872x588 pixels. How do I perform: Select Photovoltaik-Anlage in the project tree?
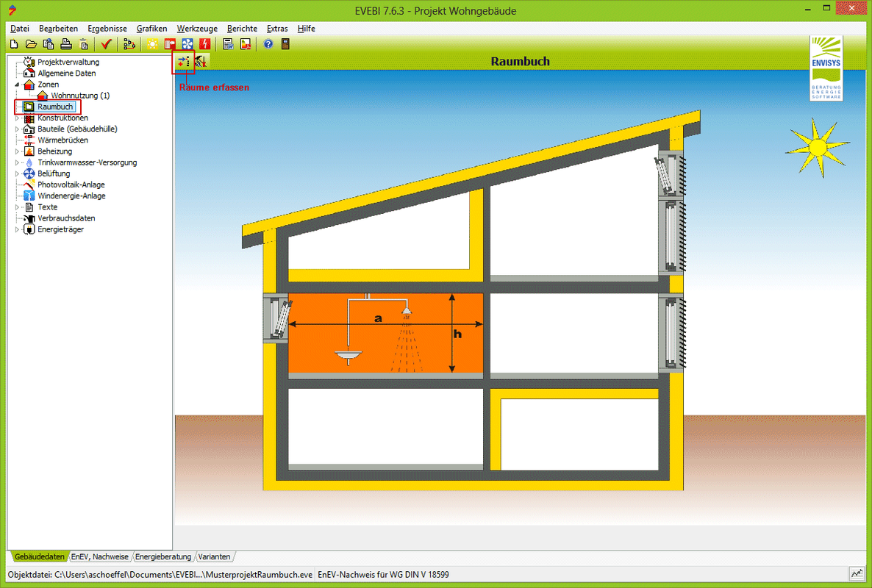coord(71,185)
